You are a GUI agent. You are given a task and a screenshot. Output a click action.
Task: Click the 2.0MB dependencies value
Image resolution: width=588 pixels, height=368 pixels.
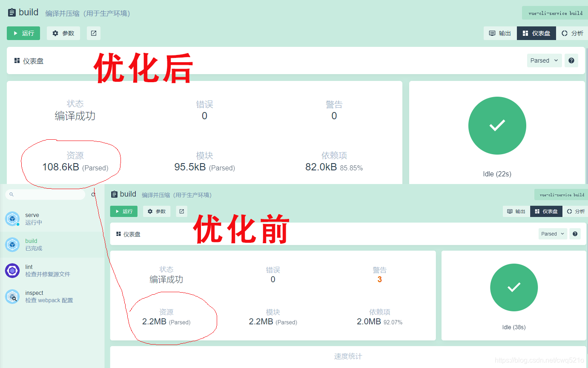(369, 322)
